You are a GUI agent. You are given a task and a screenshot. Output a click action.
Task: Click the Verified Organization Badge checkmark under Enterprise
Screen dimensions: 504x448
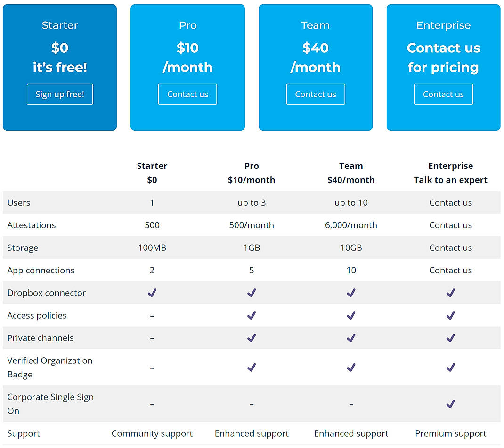pyautogui.click(x=450, y=368)
